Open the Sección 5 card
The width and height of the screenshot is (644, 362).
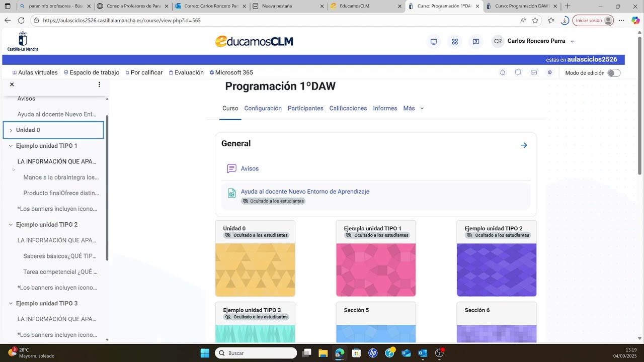[x=376, y=322]
